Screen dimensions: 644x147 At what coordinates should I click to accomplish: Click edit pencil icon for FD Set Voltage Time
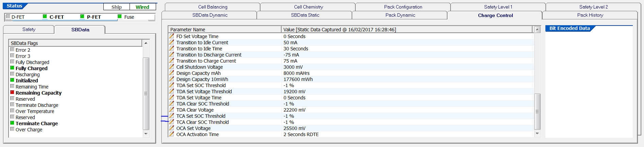(172, 36)
